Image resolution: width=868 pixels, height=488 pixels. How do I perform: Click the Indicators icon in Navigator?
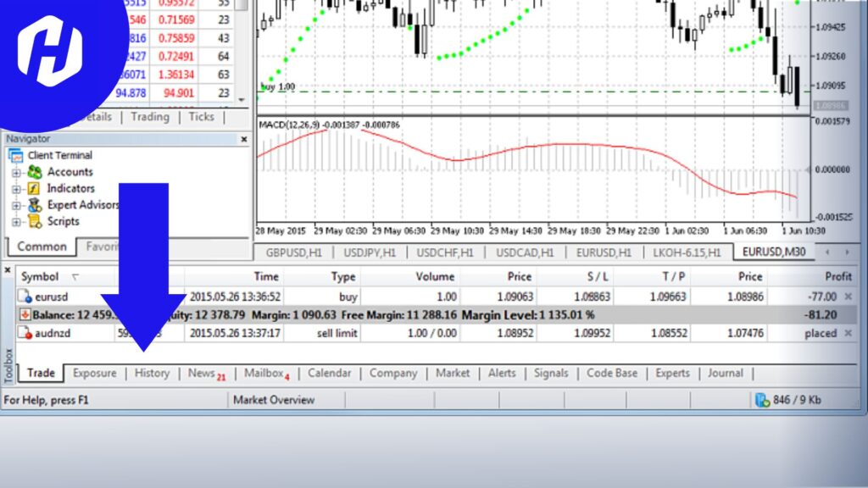(36, 188)
